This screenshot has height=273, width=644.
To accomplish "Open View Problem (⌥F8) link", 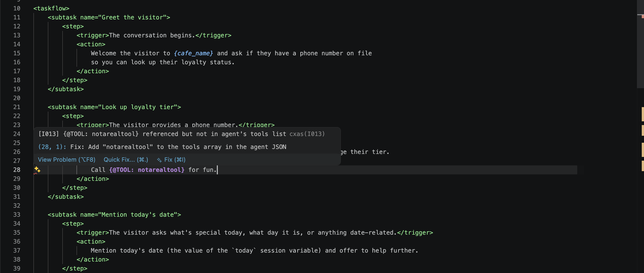I will pos(67,160).
